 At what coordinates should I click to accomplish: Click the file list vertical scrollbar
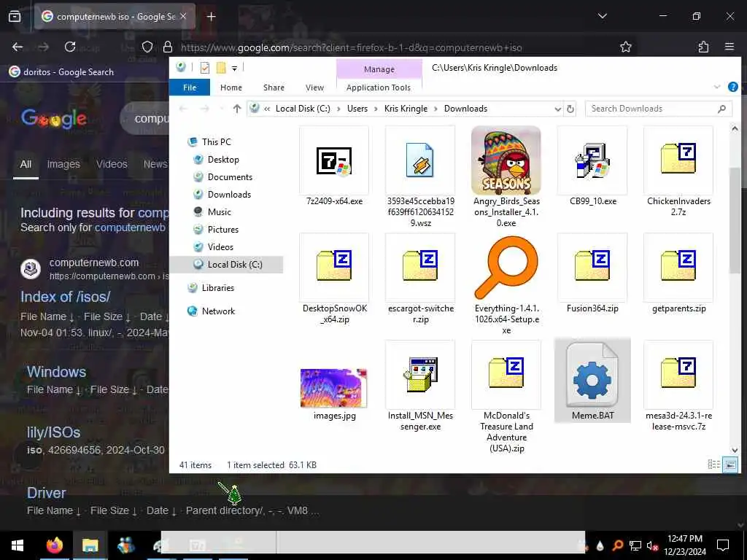(x=734, y=221)
